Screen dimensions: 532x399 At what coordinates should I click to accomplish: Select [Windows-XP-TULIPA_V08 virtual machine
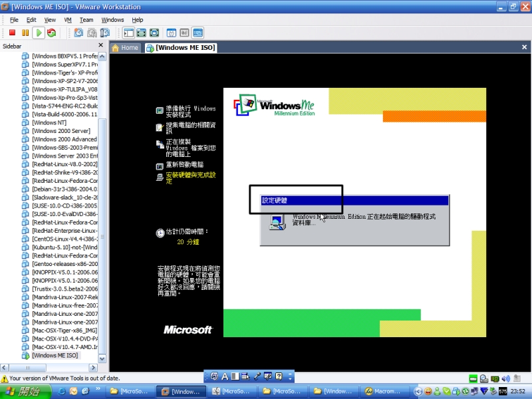point(65,89)
